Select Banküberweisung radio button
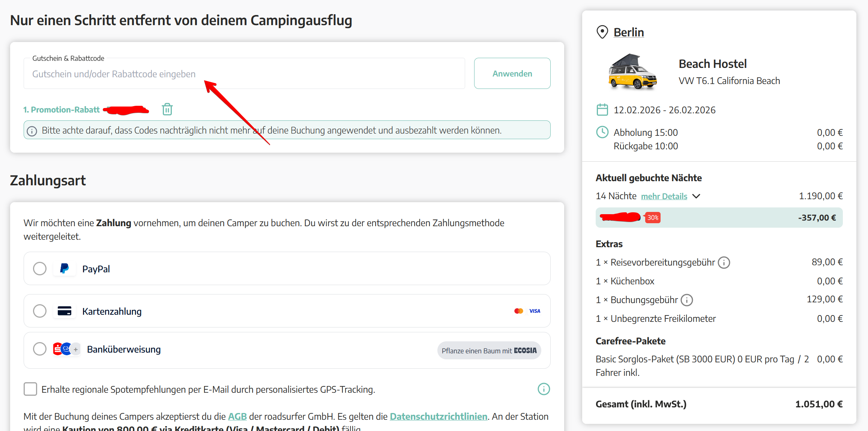Viewport: 868px width, 431px height. [40, 349]
